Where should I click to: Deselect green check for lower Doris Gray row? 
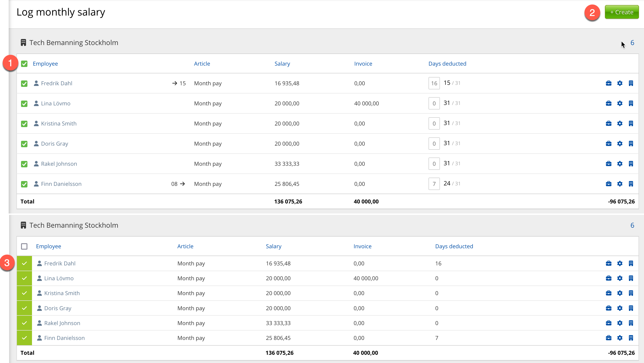(x=24, y=308)
